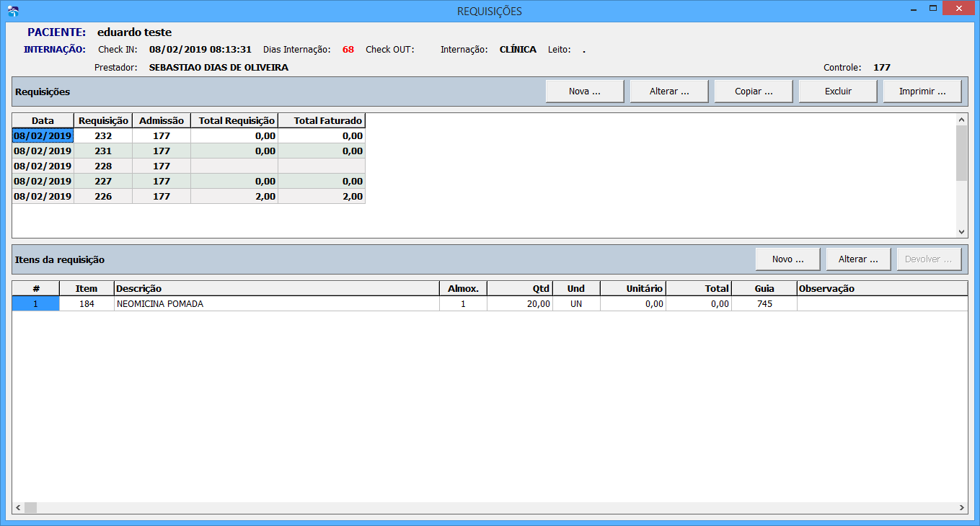Click items grid scroll left arrow
The width and height of the screenshot is (980, 526).
click(18, 507)
